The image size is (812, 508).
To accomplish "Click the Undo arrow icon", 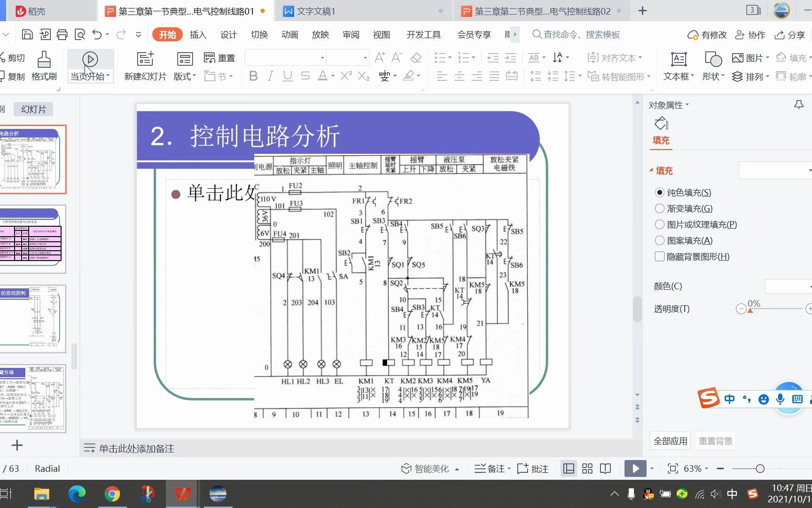I will click(x=97, y=34).
